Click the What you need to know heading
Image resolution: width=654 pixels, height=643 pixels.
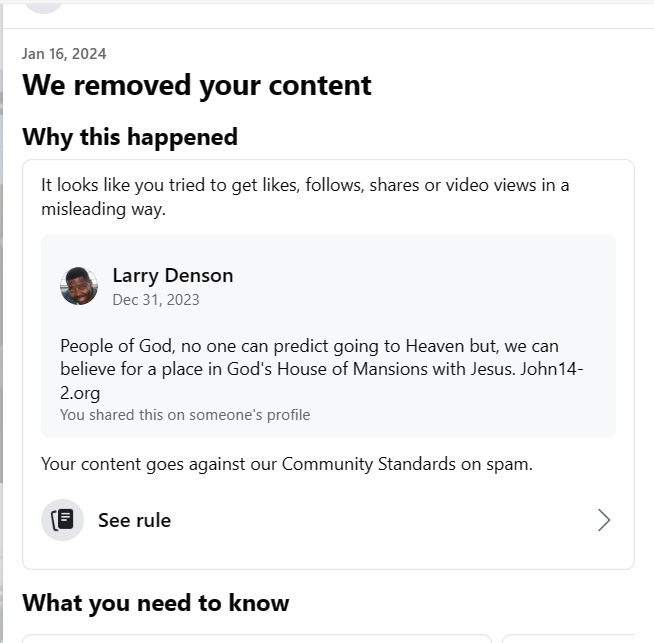pyautogui.click(x=156, y=603)
